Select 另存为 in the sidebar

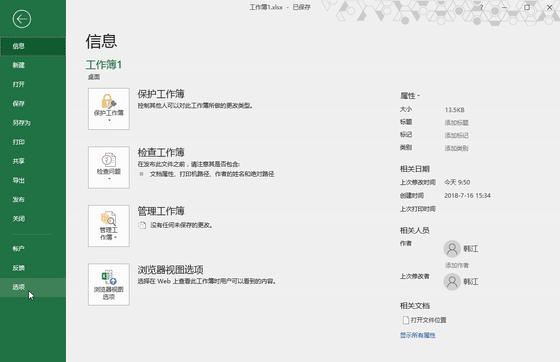(x=33, y=123)
